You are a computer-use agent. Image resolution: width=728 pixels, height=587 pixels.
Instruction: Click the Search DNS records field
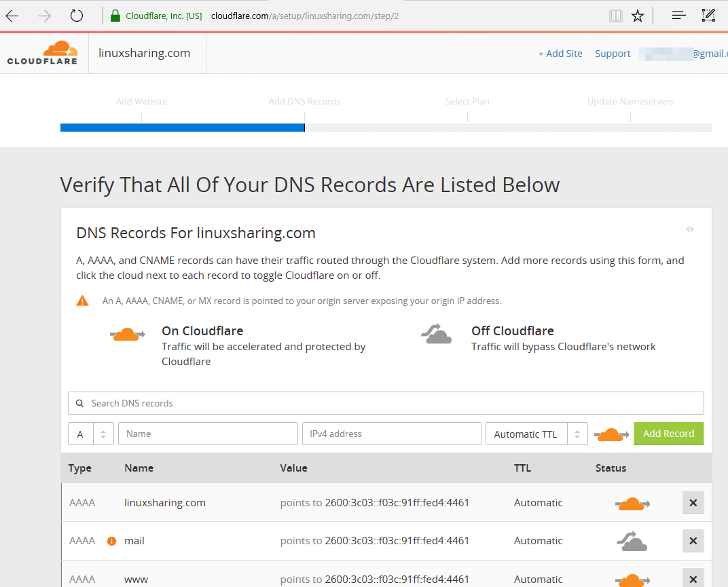pos(386,403)
